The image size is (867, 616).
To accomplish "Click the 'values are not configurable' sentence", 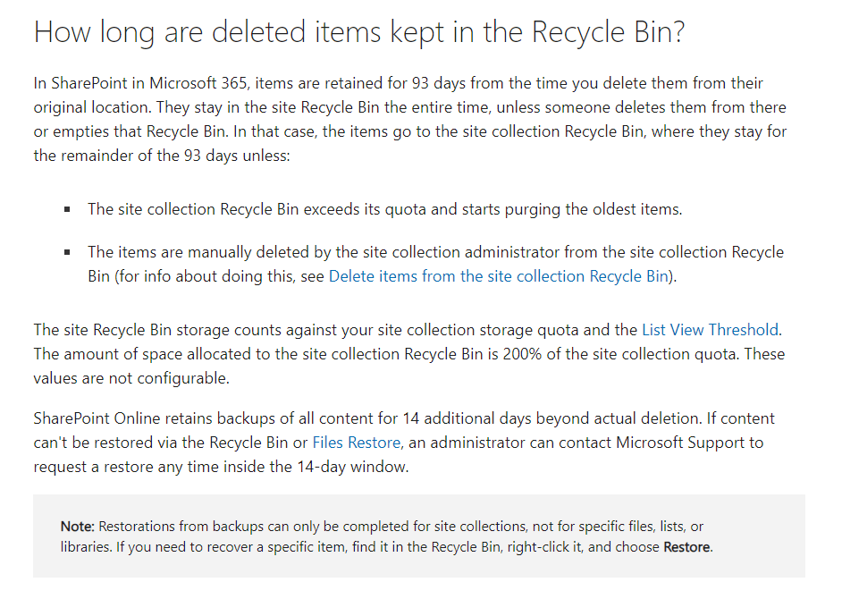I will pos(131,377).
